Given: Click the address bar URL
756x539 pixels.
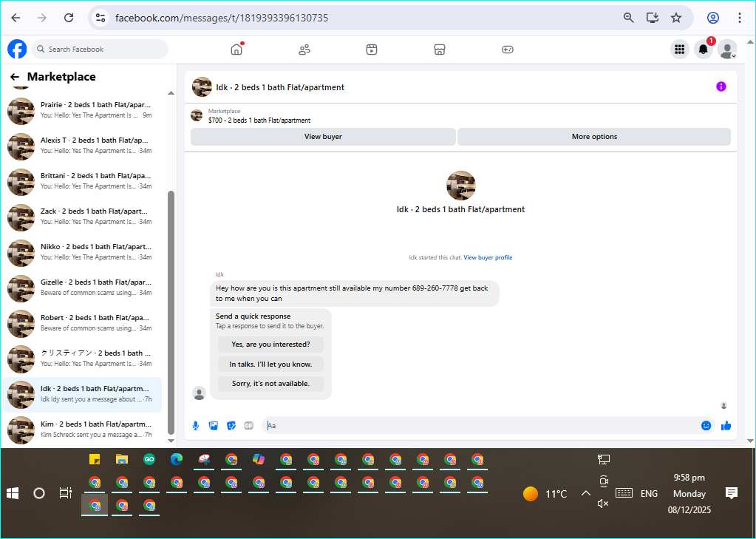Looking at the screenshot, I should [221, 18].
